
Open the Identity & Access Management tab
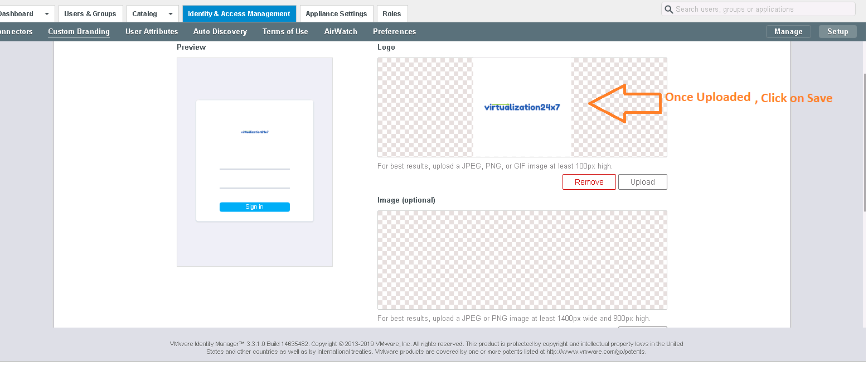coord(239,13)
